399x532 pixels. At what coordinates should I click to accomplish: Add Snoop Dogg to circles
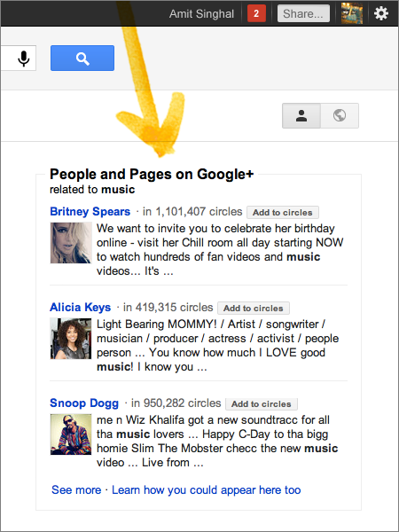click(262, 403)
